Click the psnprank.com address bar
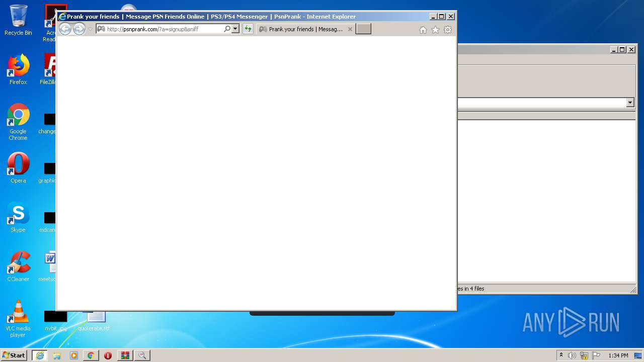Image resolution: width=644 pixels, height=362 pixels. coord(159,29)
